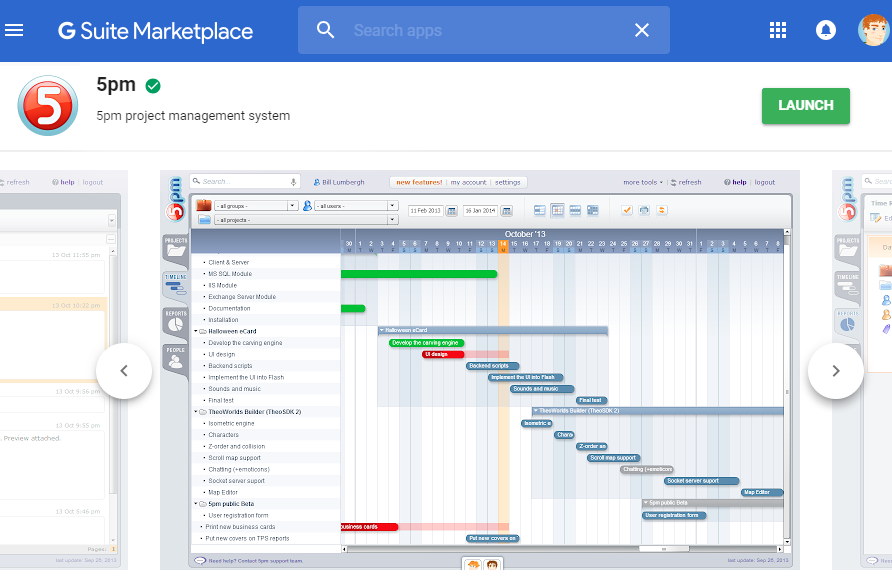Clear the search box with X
This screenshot has height=576, width=892.
coord(642,30)
